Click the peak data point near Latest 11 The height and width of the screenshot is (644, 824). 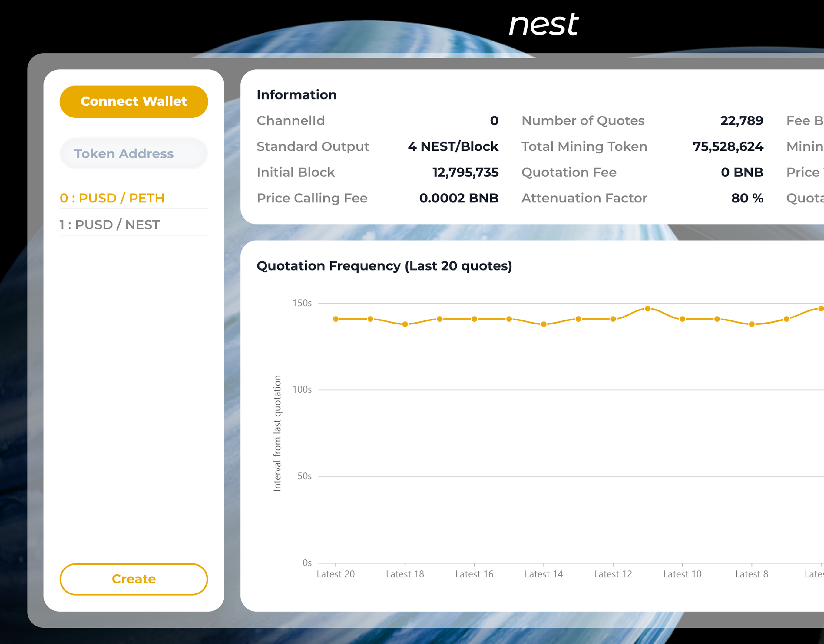[648, 308]
